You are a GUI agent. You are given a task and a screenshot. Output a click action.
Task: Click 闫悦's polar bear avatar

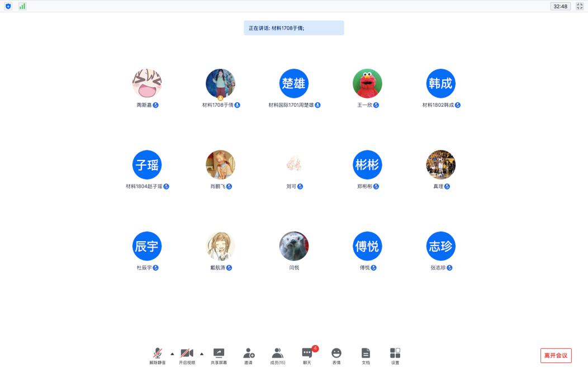click(x=294, y=246)
